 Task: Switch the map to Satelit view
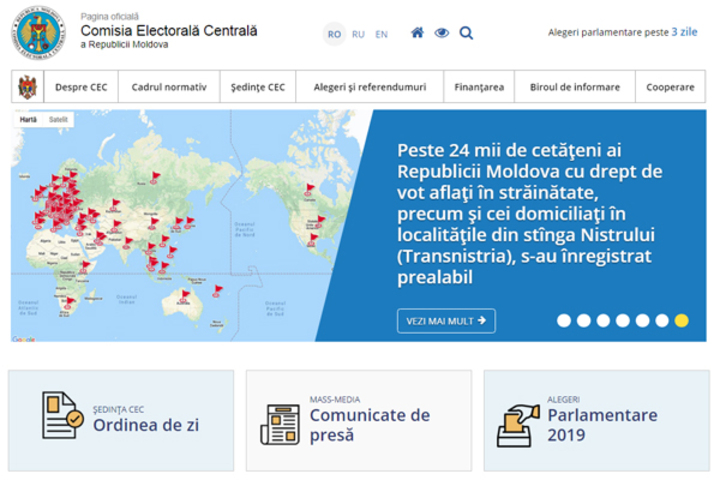pyautogui.click(x=60, y=119)
